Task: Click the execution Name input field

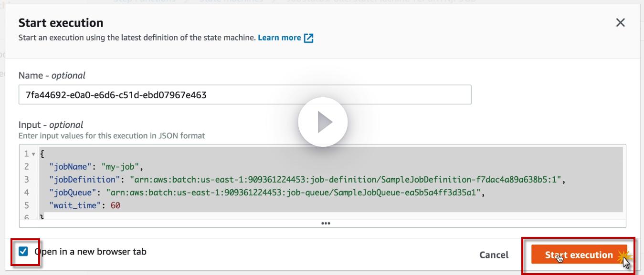Action: tap(244, 94)
